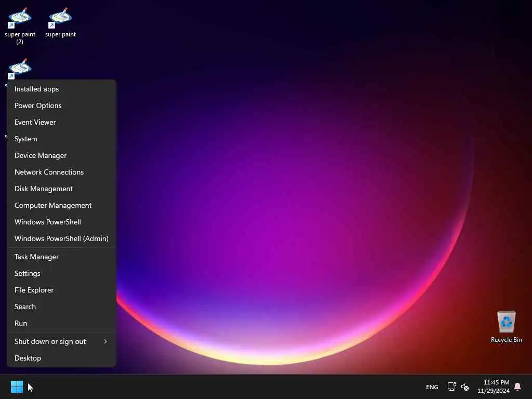532x399 pixels.
Task: Choose Network Connections
Action: click(x=61, y=172)
